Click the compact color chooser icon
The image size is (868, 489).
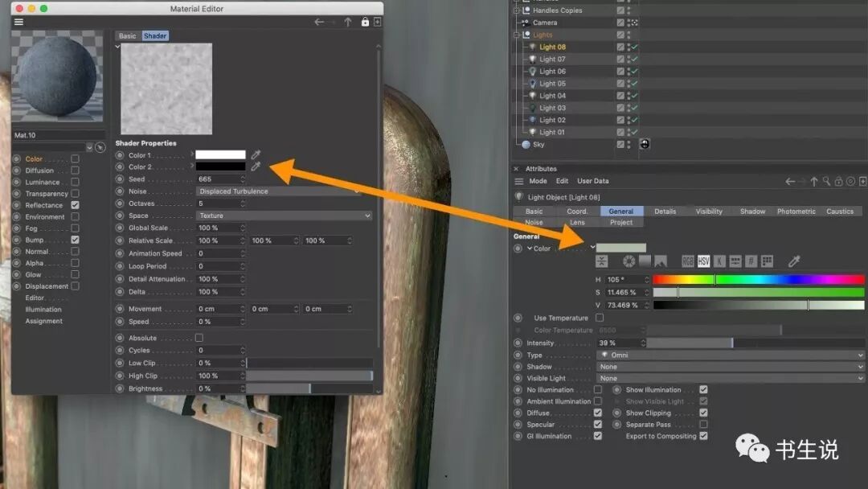pos(602,261)
